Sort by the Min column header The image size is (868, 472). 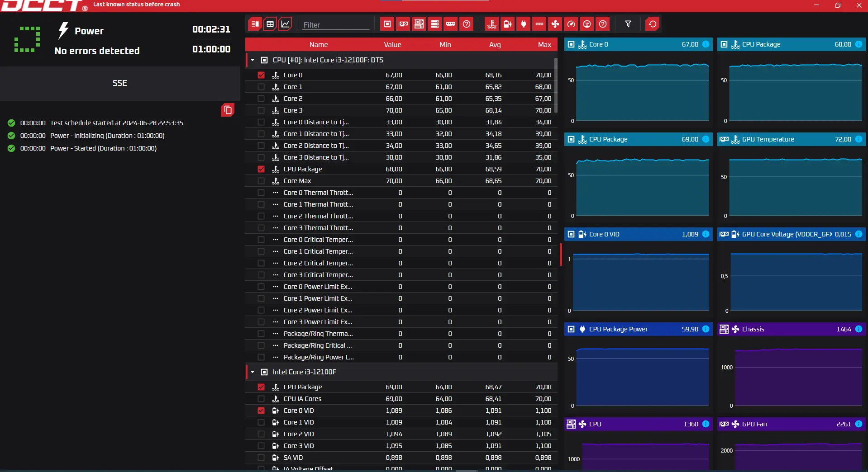tap(445, 45)
